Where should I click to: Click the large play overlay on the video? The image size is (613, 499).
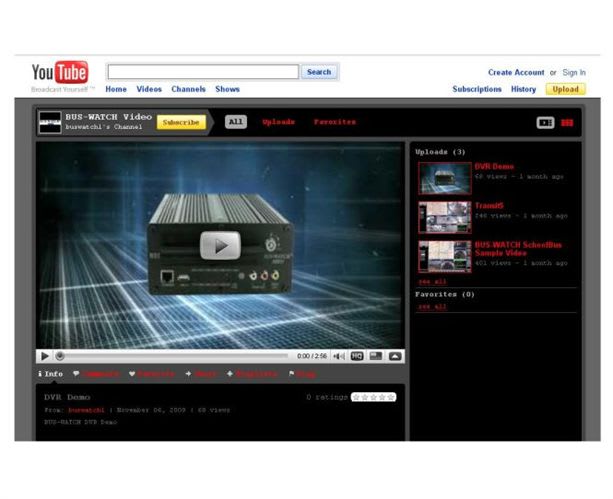(x=220, y=246)
